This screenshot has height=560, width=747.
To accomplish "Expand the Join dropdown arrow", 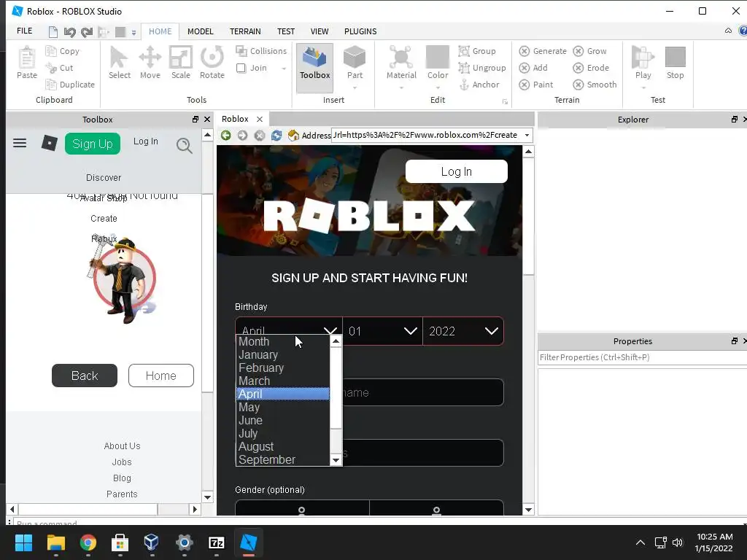I will pos(284,68).
